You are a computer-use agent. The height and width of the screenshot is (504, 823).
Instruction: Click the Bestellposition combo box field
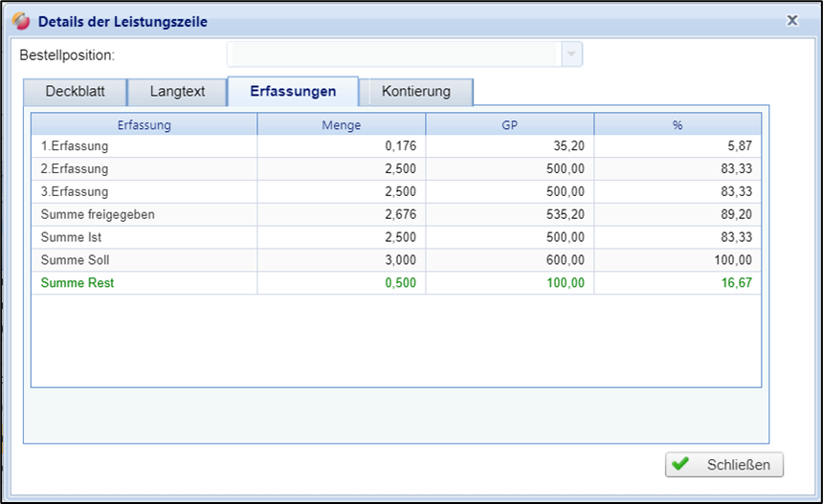[393, 55]
